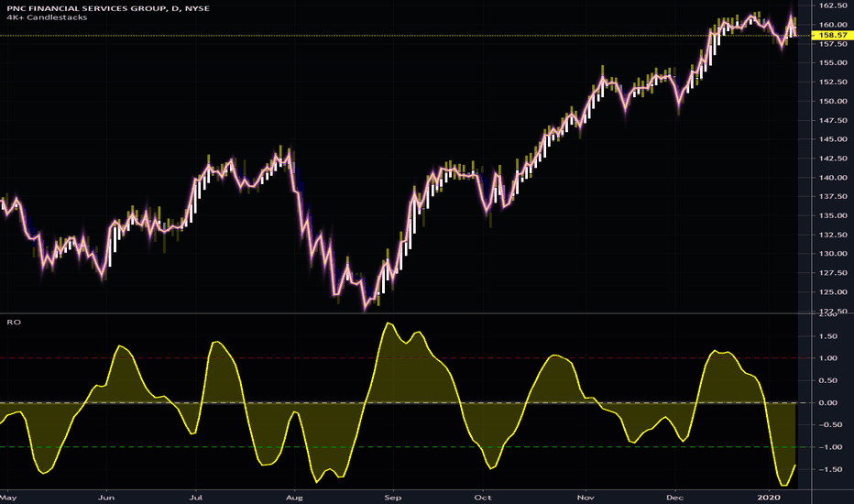
Task: Click the Jun label on the time axis
Action: pyautogui.click(x=106, y=498)
